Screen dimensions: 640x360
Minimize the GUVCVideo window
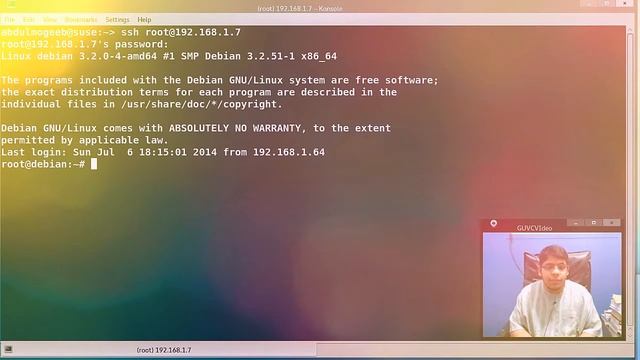[x=576, y=222]
